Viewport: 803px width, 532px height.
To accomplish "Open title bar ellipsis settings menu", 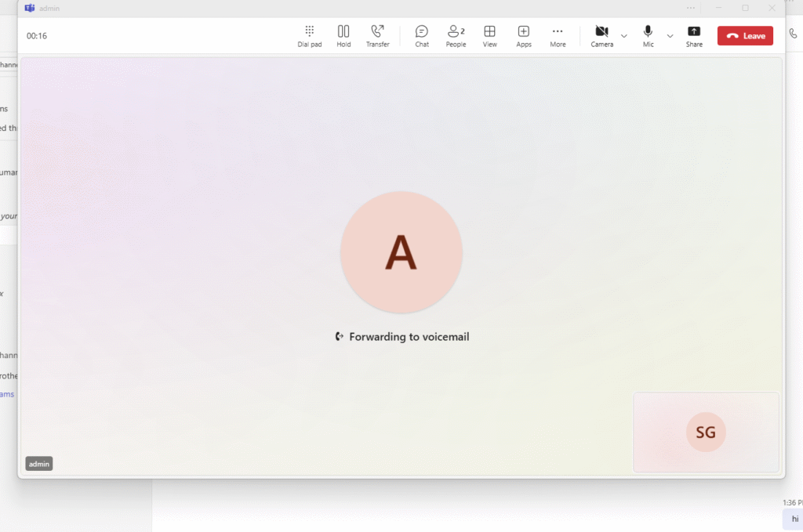I will pyautogui.click(x=691, y=8).
